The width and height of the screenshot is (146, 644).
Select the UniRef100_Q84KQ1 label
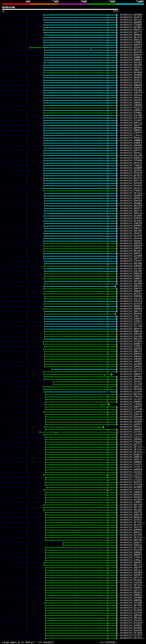point(131,563)
